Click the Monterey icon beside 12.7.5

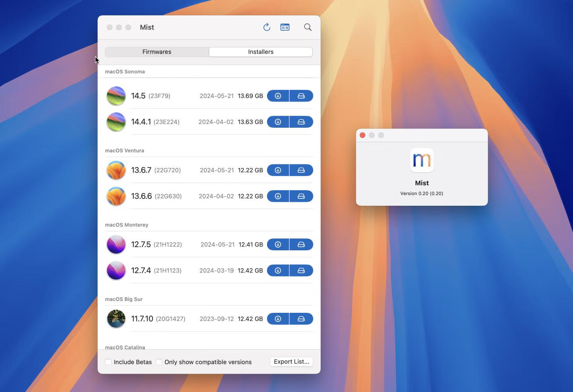(116, 244)
